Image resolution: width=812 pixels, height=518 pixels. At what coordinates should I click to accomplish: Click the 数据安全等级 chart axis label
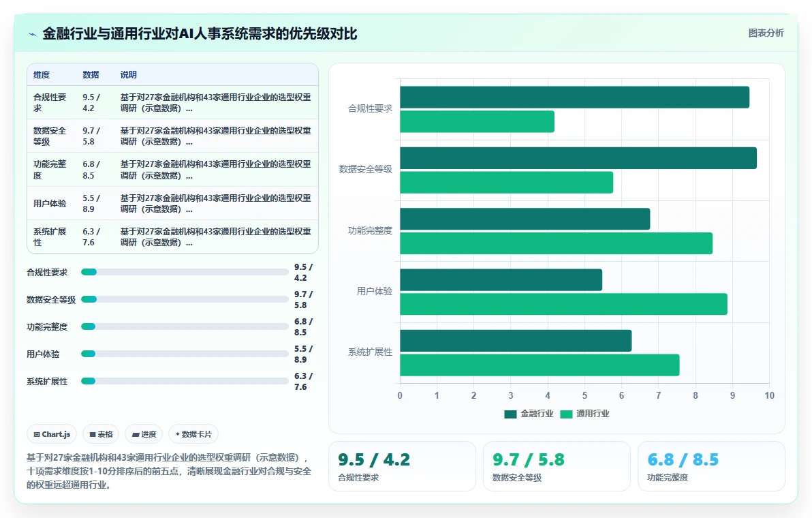(x=366, y=170)
